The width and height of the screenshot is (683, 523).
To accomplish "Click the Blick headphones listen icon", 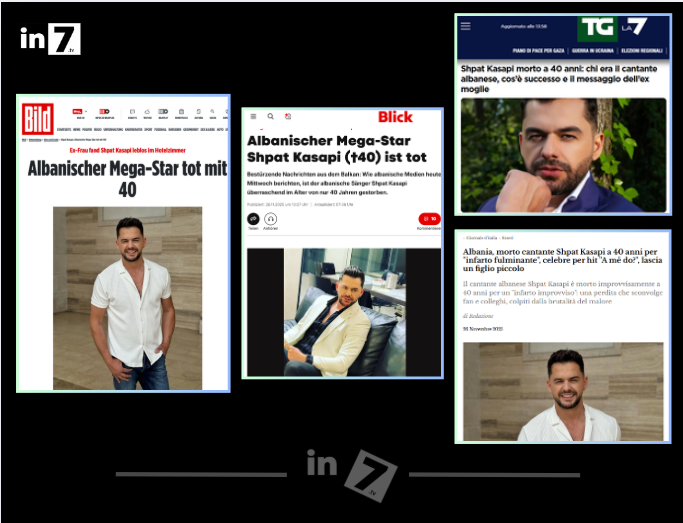I will (x=270, y=218).
